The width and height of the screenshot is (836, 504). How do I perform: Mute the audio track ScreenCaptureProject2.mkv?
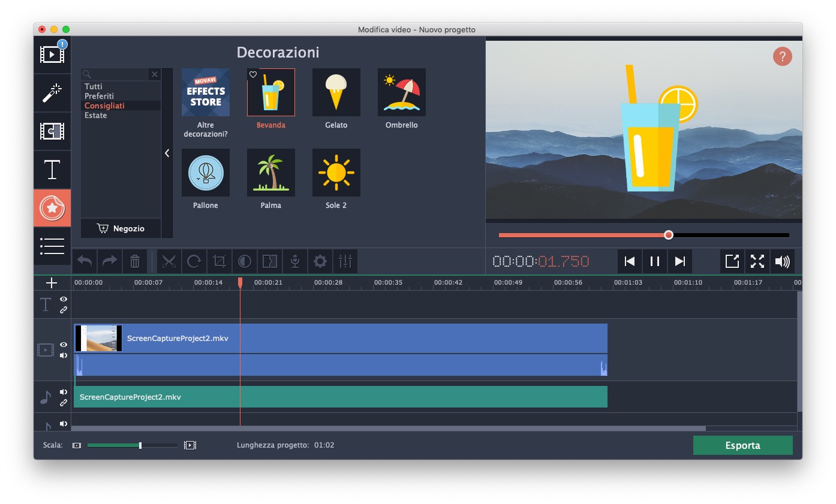[64, 392]
